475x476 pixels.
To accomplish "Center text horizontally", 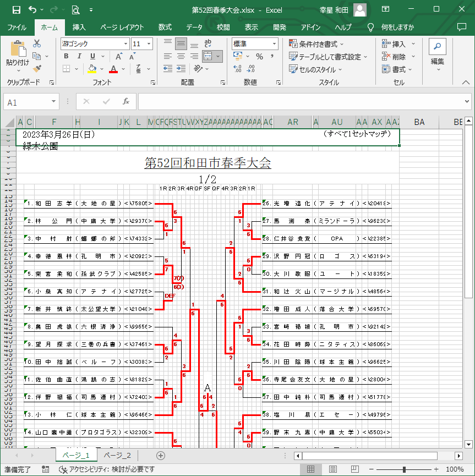I will point(181,57).
